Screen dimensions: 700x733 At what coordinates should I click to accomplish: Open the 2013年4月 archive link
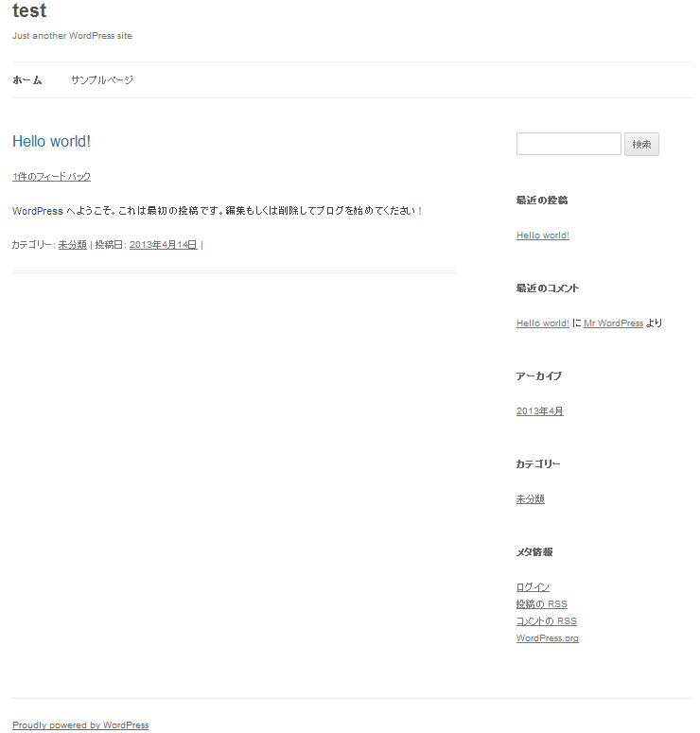point(539,411)
